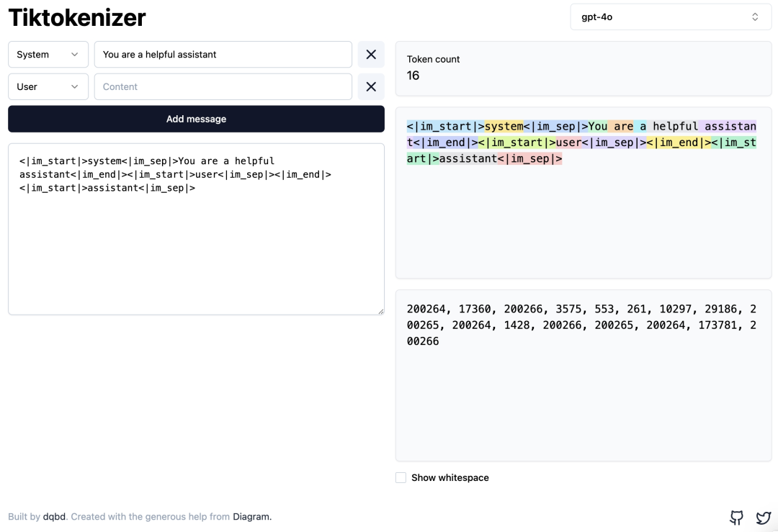Click token ID 29186 in ID list

coord(721,309)
